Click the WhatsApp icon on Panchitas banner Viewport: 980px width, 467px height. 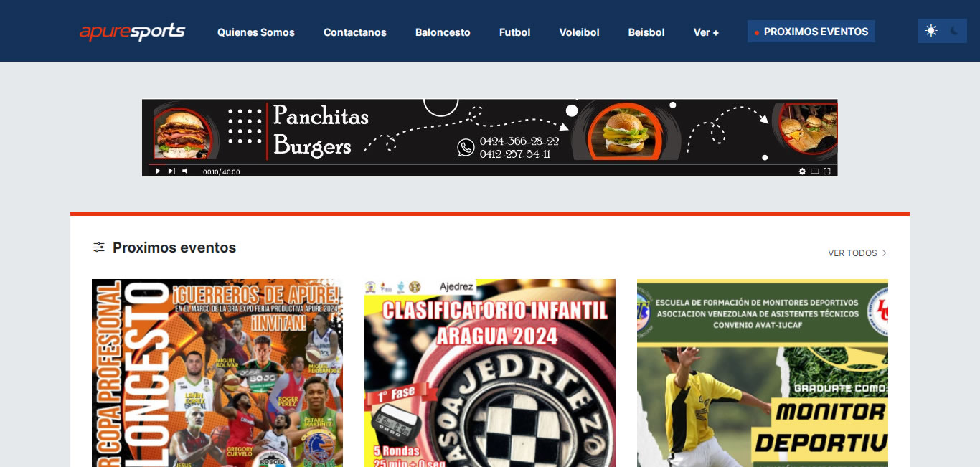coord(466,148)
